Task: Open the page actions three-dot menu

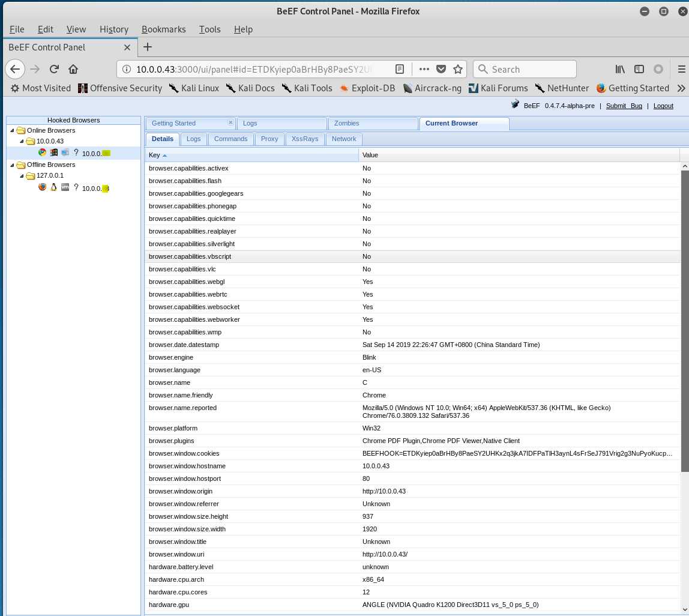Action: (424, 69)
